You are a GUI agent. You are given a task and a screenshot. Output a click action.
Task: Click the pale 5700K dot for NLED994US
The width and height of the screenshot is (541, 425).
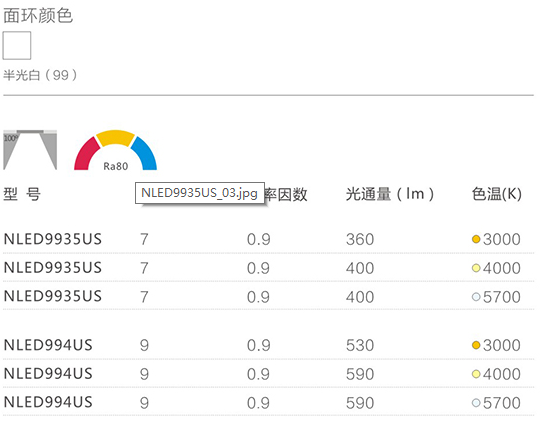[x=476, y=403]
